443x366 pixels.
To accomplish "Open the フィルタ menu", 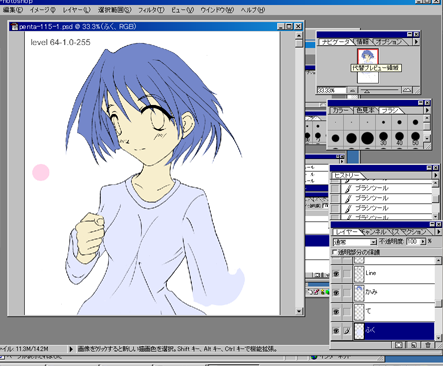I will coord(151,10).
